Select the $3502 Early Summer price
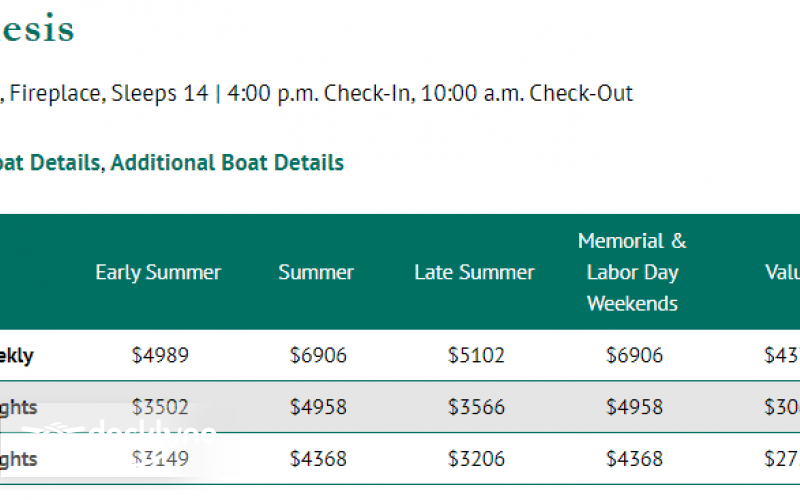 coord(160,407)
